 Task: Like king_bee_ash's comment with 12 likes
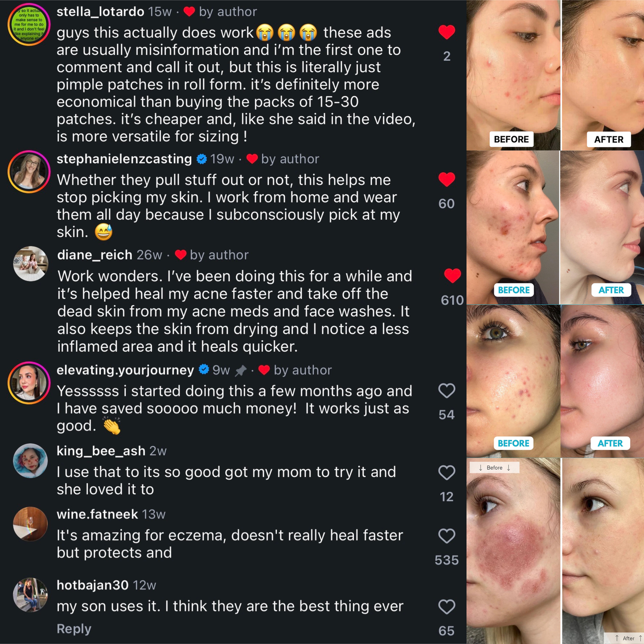(x=447, y=472)
